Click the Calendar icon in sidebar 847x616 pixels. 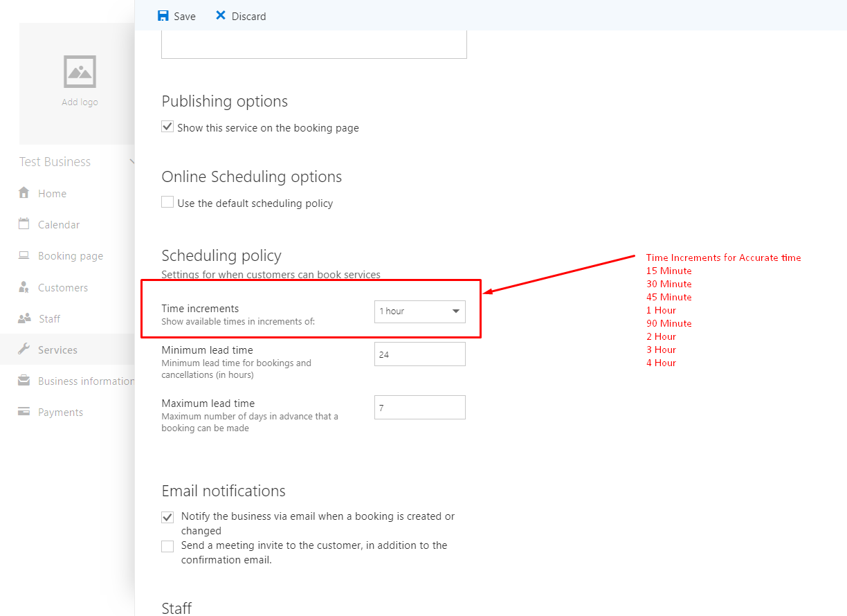[x=24, y=224]
